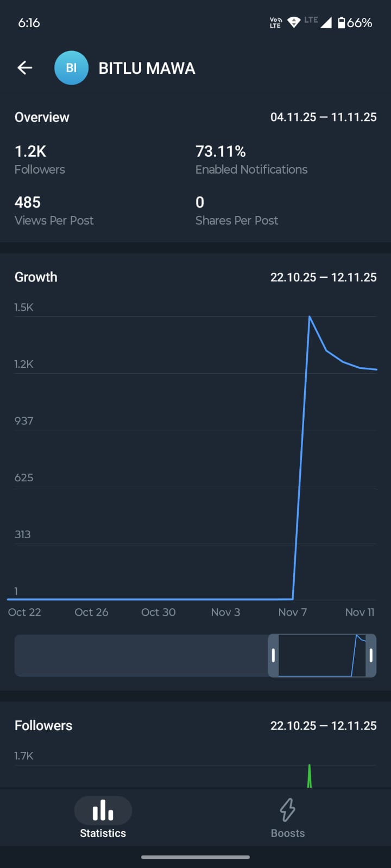Tap the Boosts lightning icon
The width and height of the screenshot is (391, 868).
pos(287,810)
